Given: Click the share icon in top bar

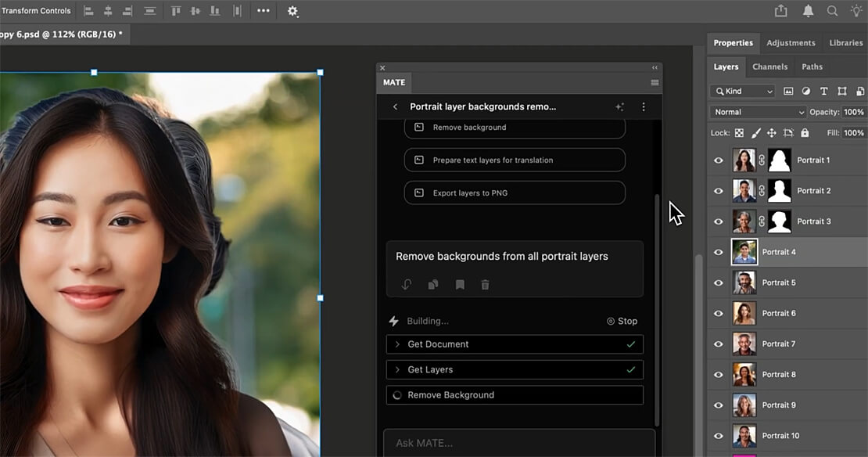Looking at the screenshot, I should (780, 11).
